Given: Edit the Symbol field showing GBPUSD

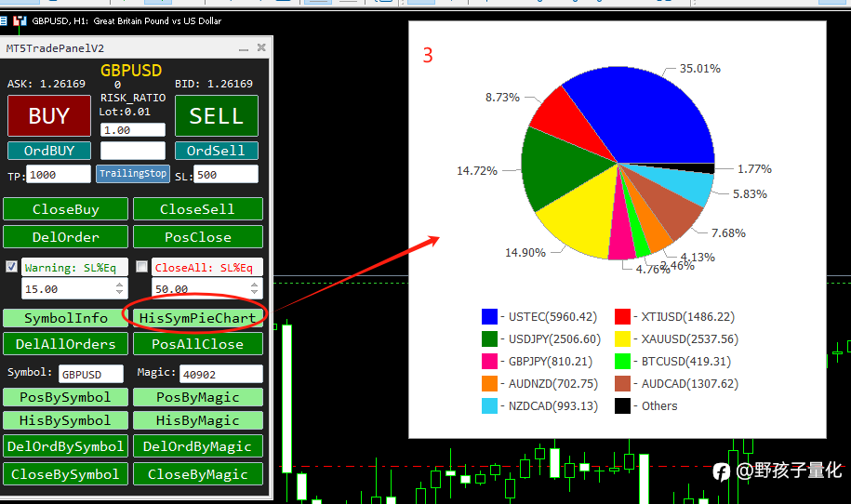Looking at the screenshot, I should 90,375.
